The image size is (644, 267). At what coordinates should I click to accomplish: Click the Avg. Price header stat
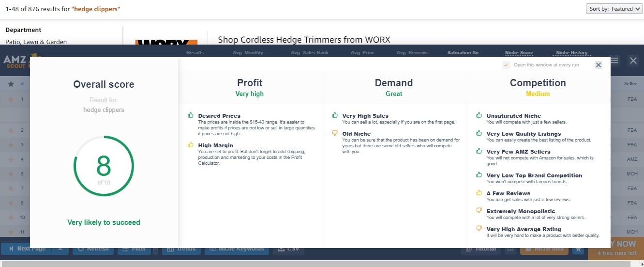[362, 53]
